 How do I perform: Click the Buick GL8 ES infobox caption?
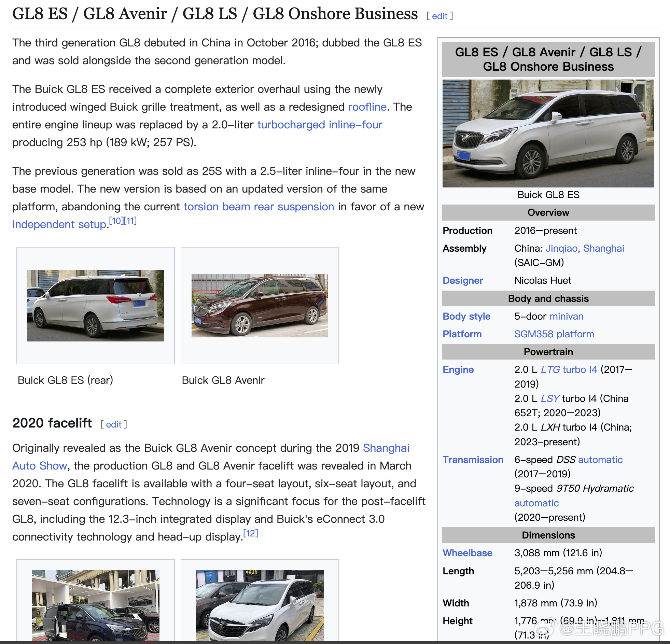(x=548, y=195)
